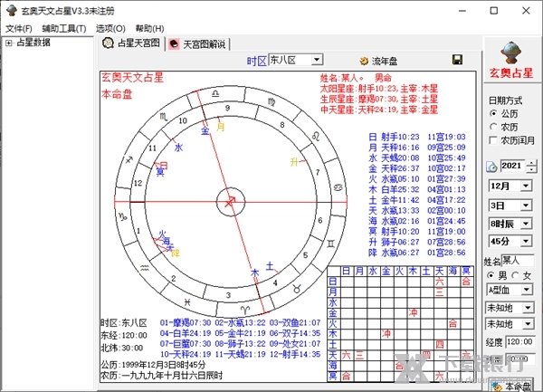Viewport: 543px width, 392px height.
Task: Click the Aquarius sign on the zodiac ring
Action: pyautogui.click(x=145, y=268)
